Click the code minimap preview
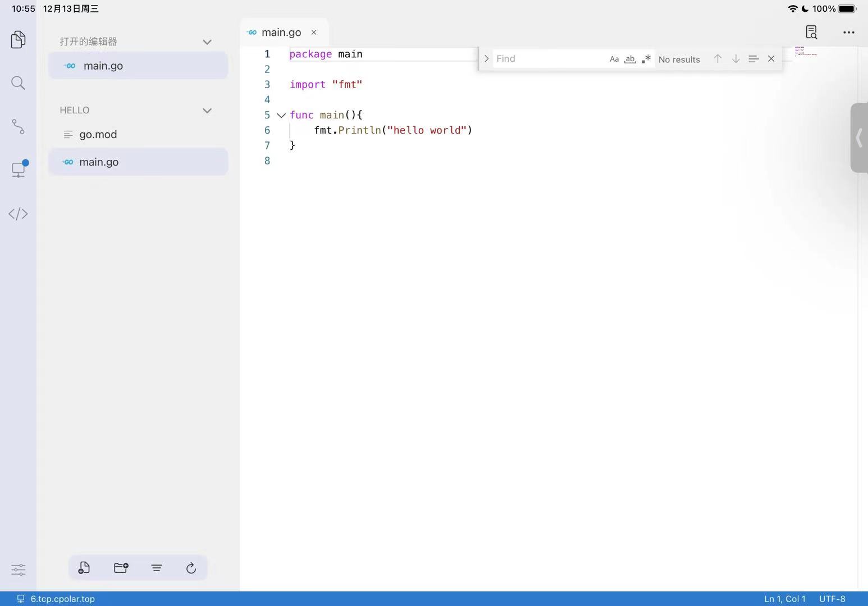 pyautogui.click(x=806, y=51)
